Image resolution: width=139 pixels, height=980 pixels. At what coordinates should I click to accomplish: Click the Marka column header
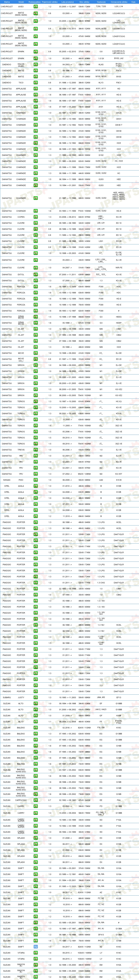click(7, 2)
